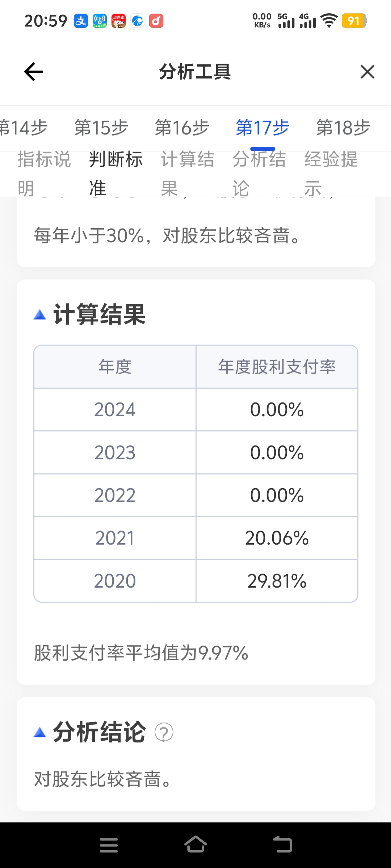This screenshot has height=868, width=391.
Task: Tap the back arrow icon
Action: pyautogui.click(x=34, y=72)
